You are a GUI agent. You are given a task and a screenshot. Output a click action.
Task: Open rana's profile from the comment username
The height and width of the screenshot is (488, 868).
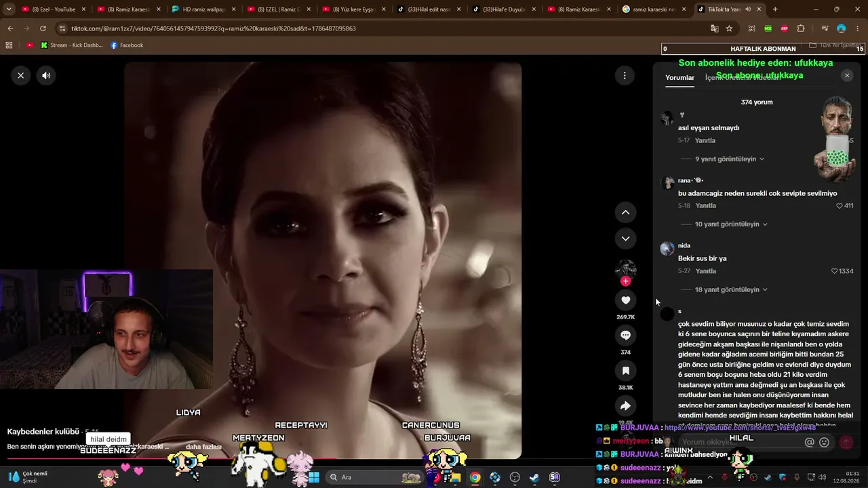pos(690,181)
